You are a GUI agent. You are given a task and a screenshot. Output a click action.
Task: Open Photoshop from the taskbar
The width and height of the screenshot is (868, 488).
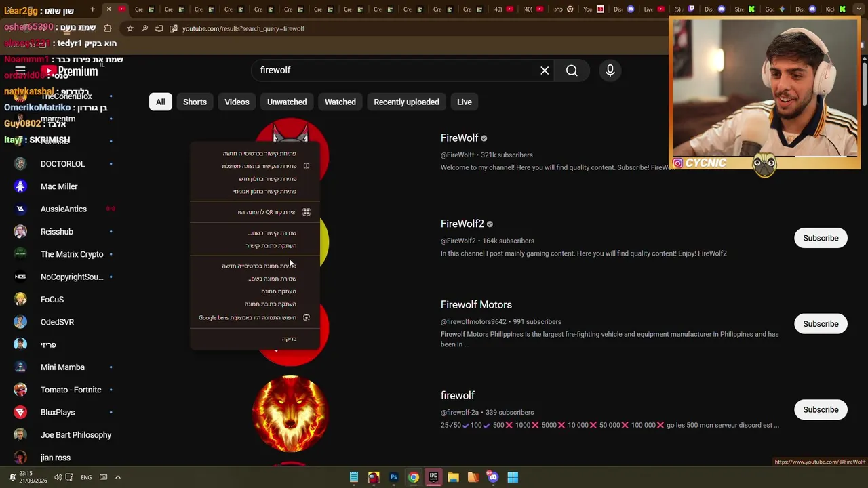click(x=393, y=477)
